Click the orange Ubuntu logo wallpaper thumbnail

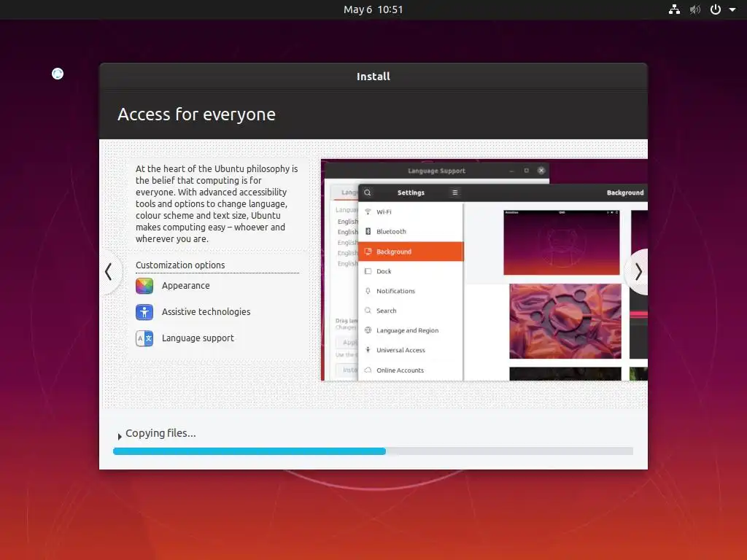pyautogui.click(x=565, y=322)
